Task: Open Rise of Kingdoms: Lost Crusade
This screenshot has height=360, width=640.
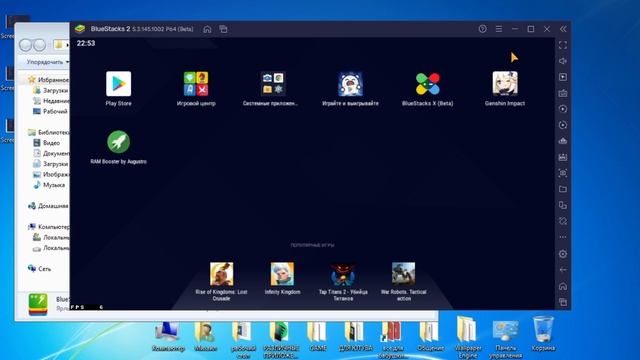Action: (222, 274)
